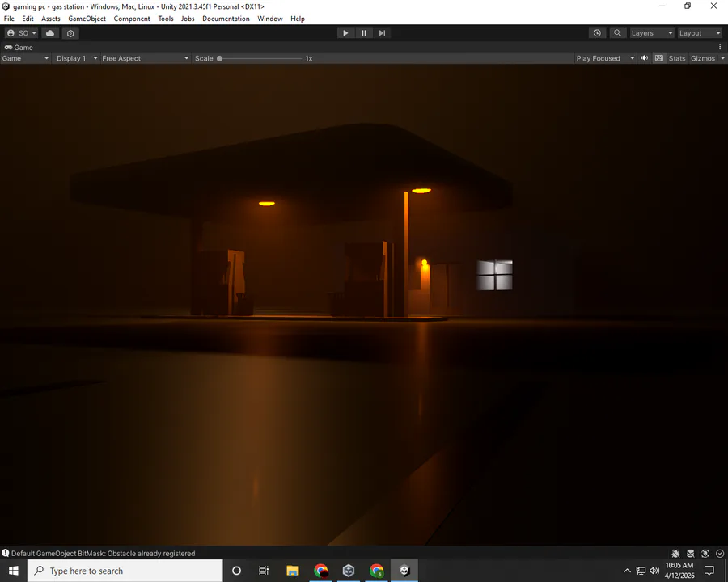Change aspect ratio via Free Aspect dropdown
The image size is (728, 582).
146,58
